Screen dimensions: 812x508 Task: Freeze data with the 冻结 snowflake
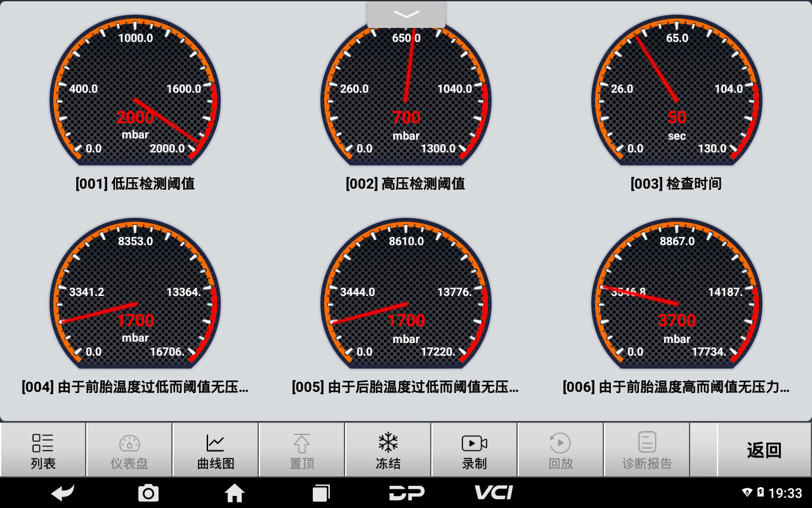coord(388,450)
